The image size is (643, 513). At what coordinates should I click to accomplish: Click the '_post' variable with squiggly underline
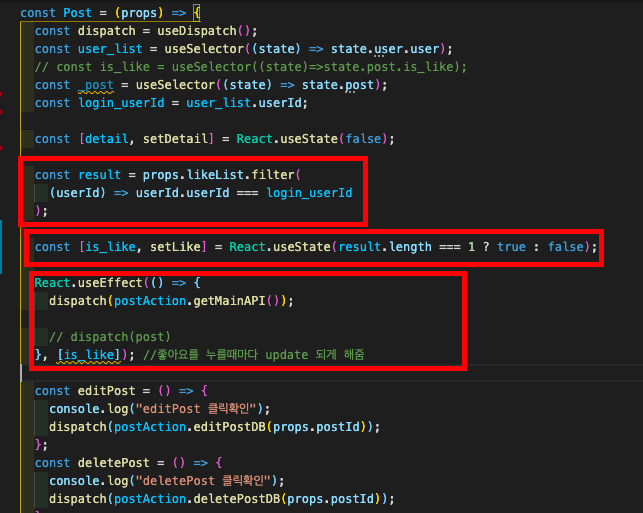pyautogui.click(x=96, y=85)
